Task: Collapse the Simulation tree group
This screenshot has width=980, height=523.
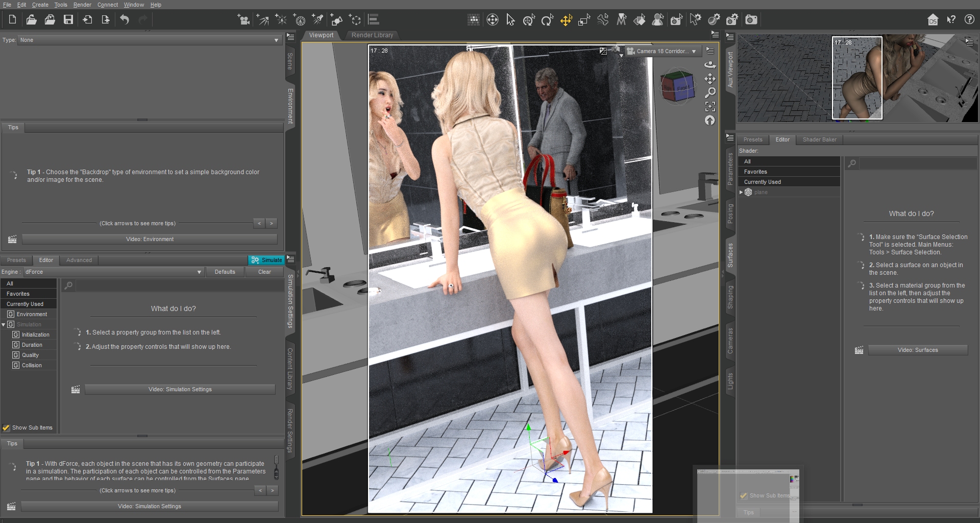Action: [x=4, y=325]
